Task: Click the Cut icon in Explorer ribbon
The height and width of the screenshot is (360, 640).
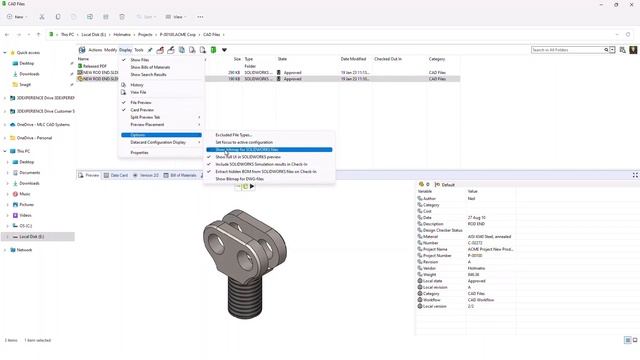Action: [42, 17]
